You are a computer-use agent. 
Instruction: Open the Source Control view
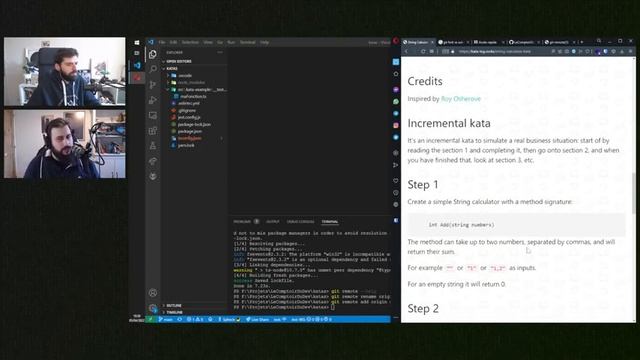coord(153,84)
